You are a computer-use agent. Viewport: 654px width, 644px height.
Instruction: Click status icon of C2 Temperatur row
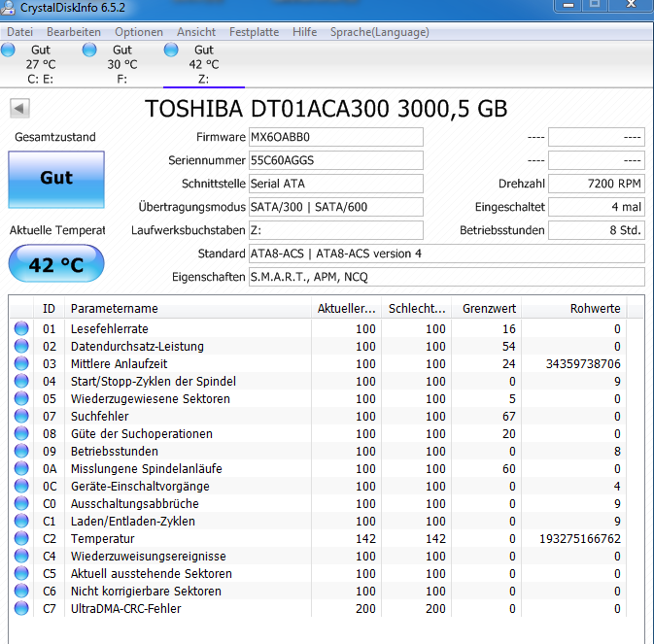pyautogui.click(x=21, y=538)
